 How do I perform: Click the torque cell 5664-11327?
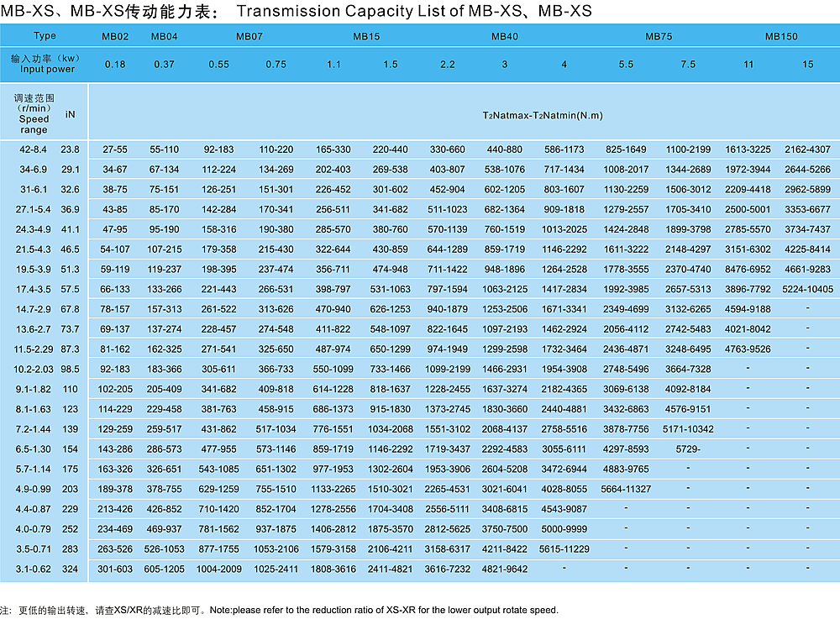coord(626,488)
